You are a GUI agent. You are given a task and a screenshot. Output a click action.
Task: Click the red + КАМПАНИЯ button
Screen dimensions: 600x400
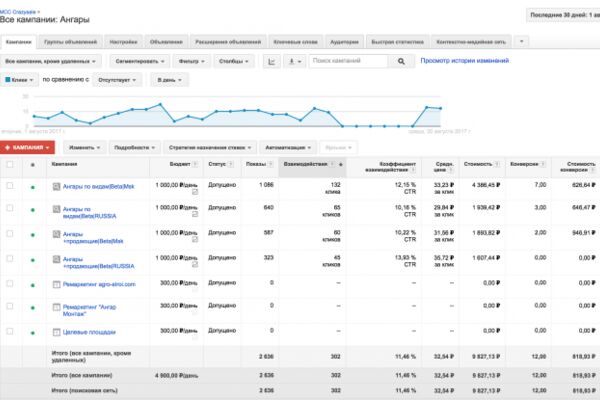click(x=27, y=147)
